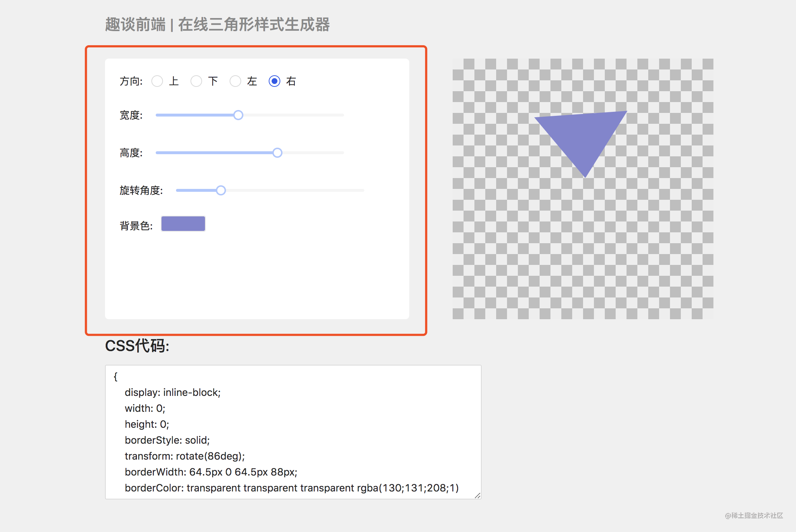Click the 'height: 0;' code line
This screenshot has width=796, height=532.
147,424
